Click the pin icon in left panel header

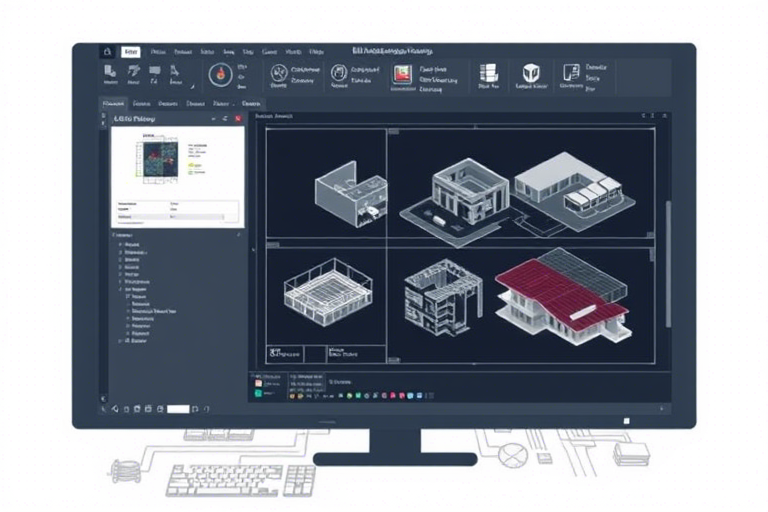225,119
